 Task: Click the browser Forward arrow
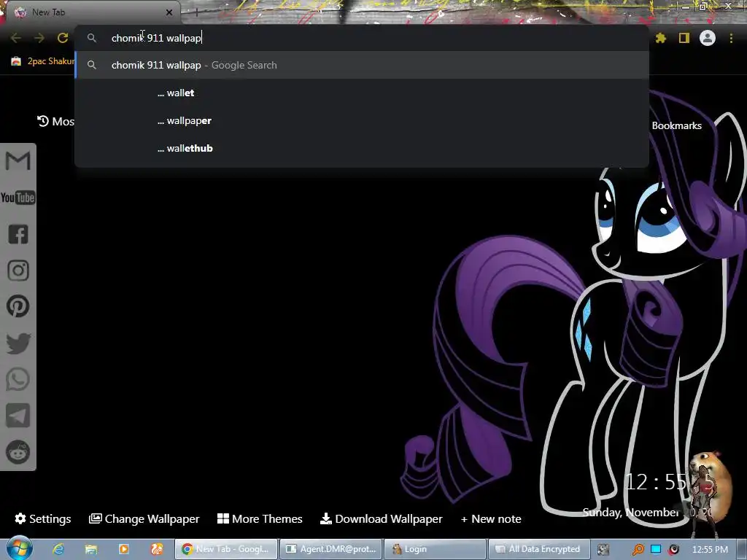[x=39, y=38]
